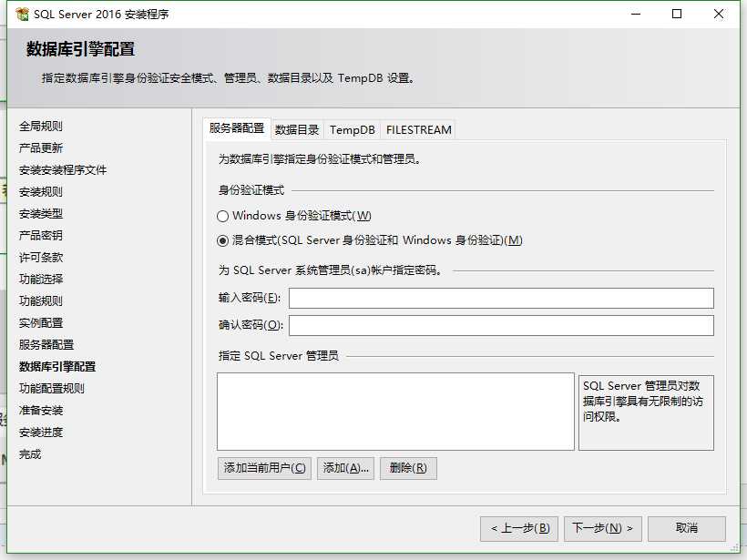Screen dimensions: 747x560
Task: Open the 数据目录 tab
Action: (x=297, y=129)
